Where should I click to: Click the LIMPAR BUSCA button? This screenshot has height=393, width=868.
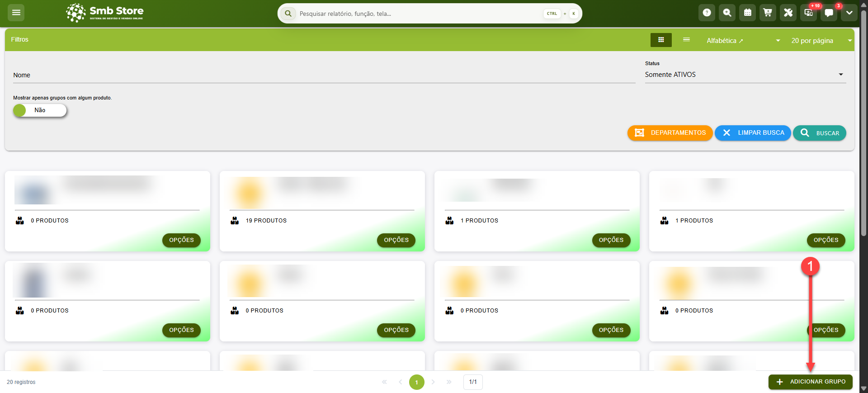pyautogui.click(x=753, y=133)
